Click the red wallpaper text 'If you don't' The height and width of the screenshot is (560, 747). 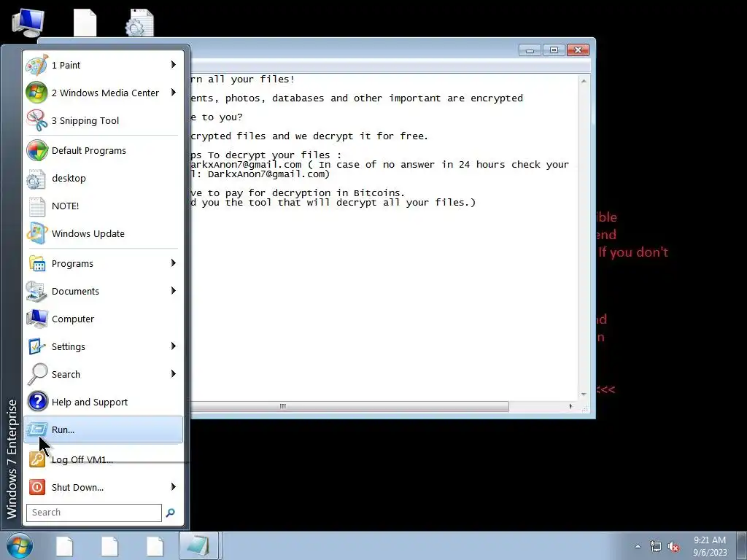(633, 252)
